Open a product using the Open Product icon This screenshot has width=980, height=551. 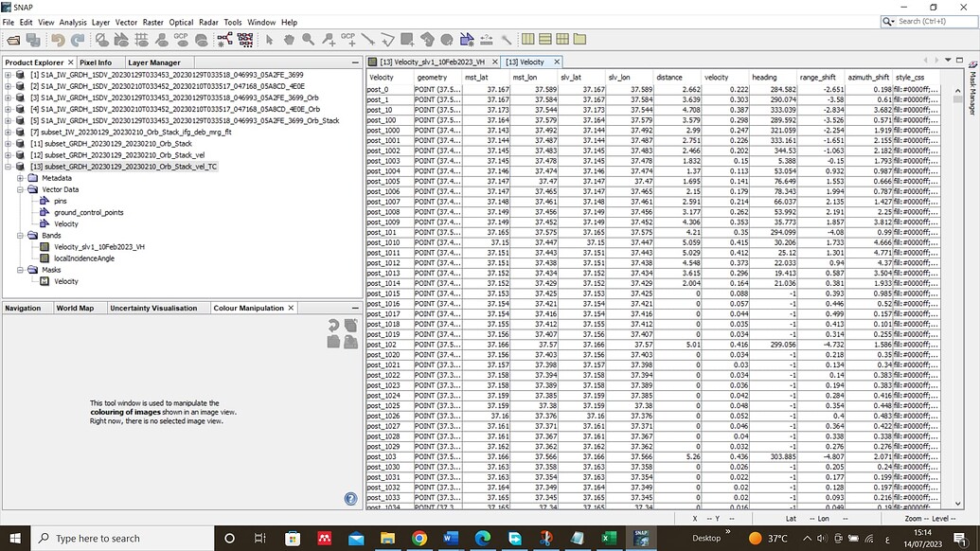[13, 40]
